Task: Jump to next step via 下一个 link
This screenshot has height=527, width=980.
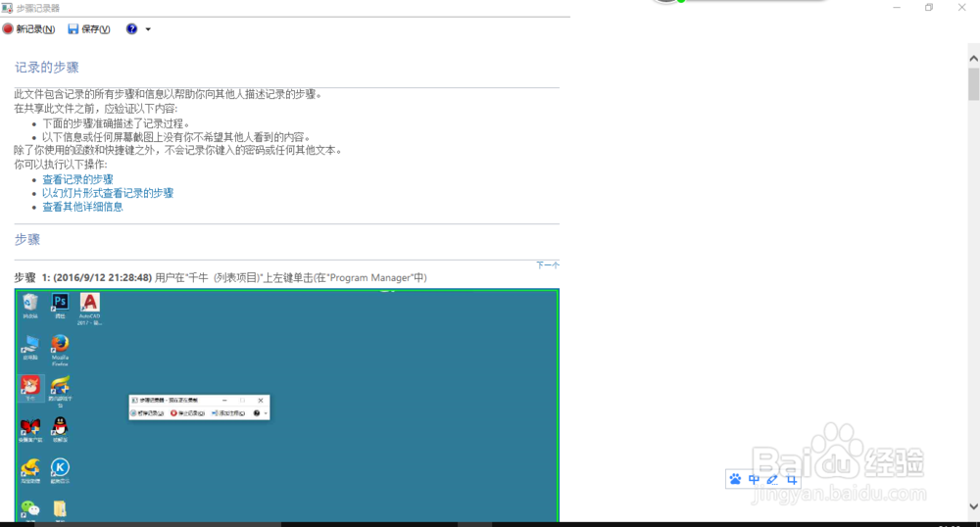Action: point(548,264)
